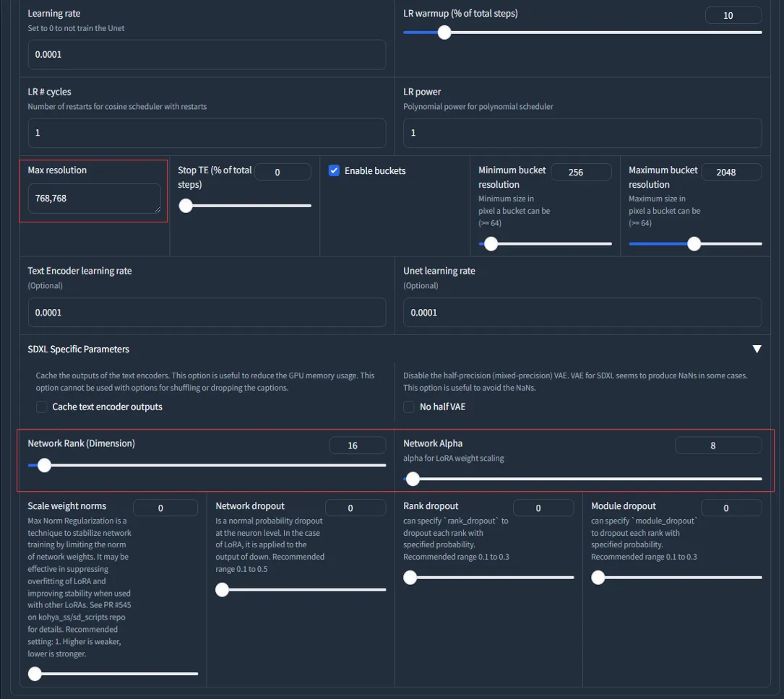
Task: Click the Network Rank number box
Action: [357, 446]
